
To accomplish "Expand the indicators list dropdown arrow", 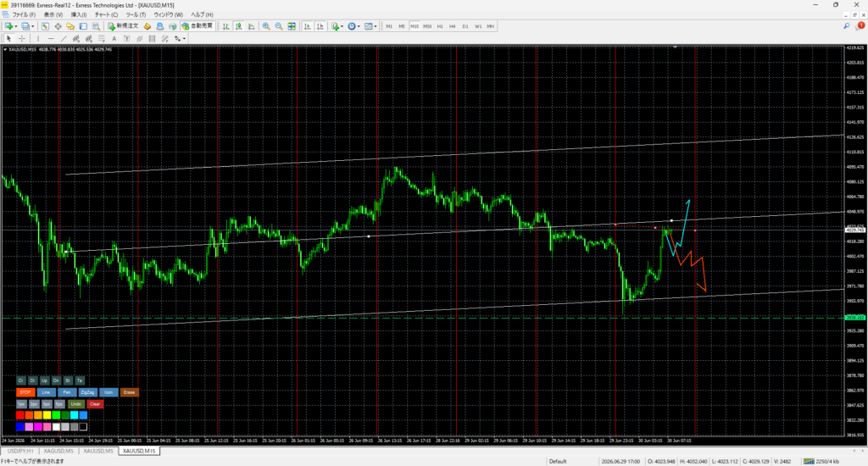I will coord(342,26).
